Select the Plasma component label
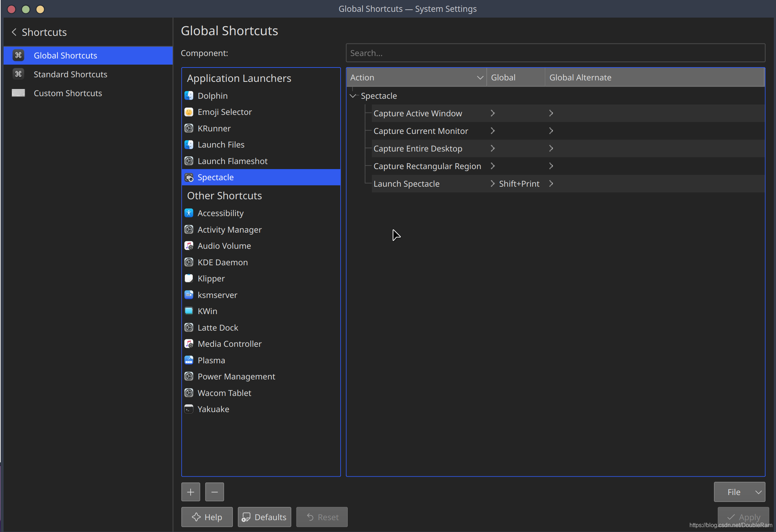 click(211, 360)
